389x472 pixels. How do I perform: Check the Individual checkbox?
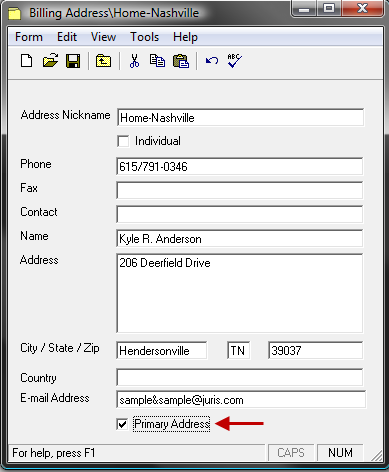coord(123,141)
